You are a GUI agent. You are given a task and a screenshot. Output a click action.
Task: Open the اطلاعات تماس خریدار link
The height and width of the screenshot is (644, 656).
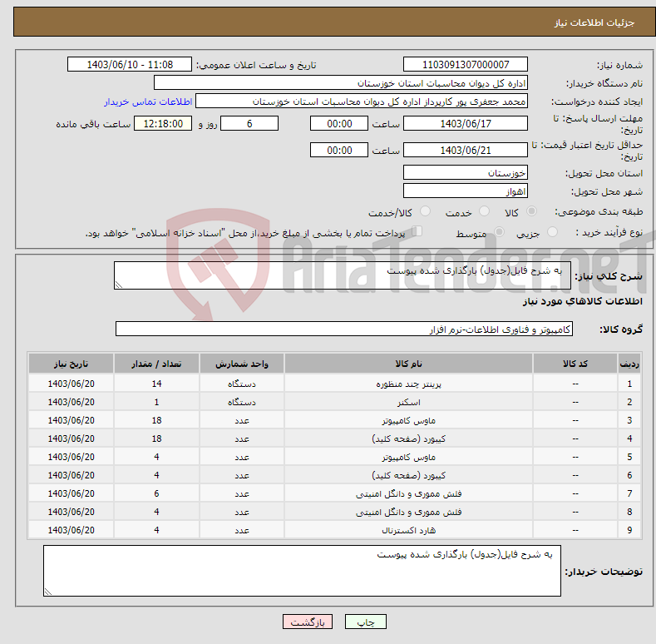[148, 102]
